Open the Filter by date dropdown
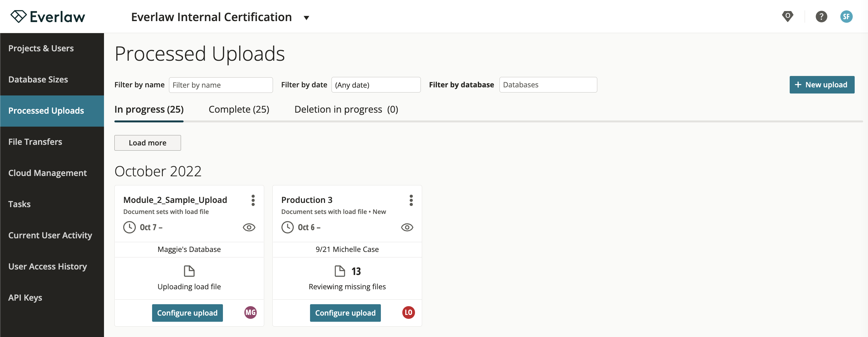868x337 pixels. click(x=376, y=85)
